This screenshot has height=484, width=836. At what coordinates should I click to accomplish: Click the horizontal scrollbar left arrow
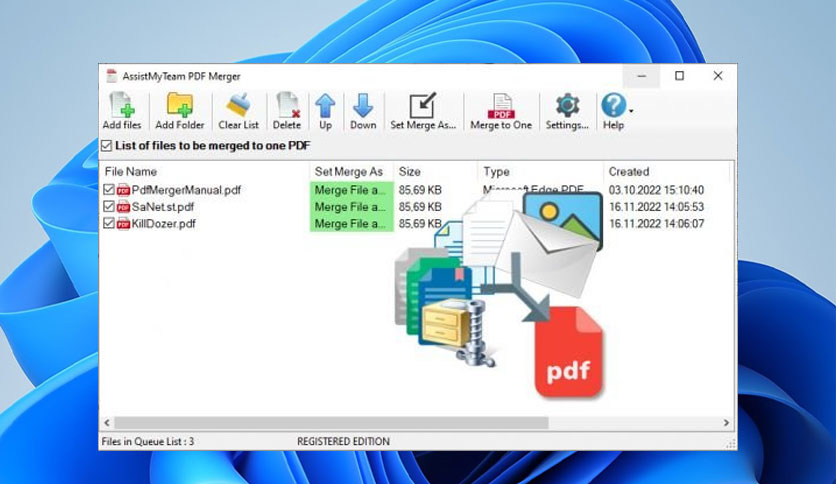click(107, 423)
